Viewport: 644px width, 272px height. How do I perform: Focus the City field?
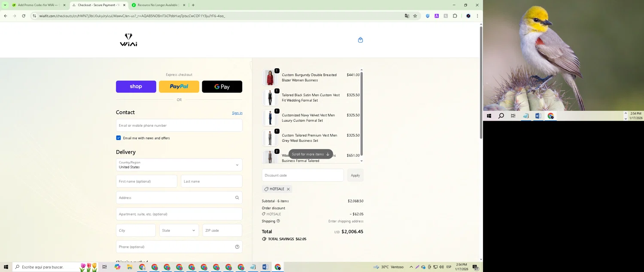pos(136,230)
